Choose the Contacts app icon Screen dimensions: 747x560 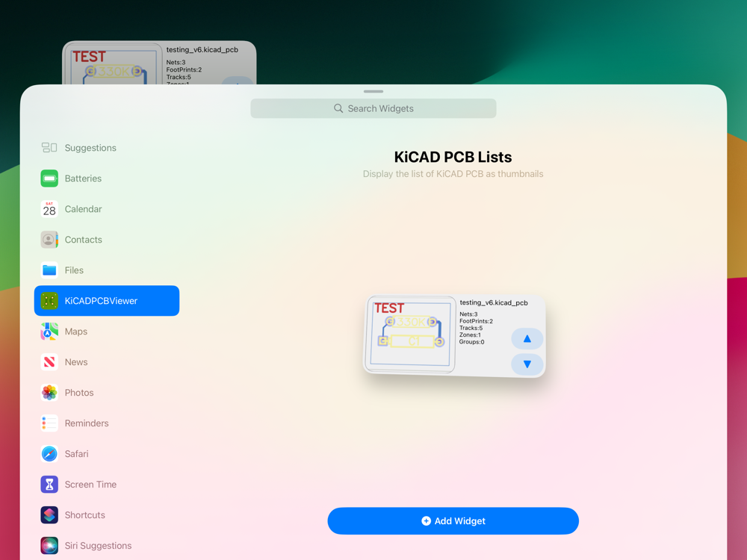(49, 240)
